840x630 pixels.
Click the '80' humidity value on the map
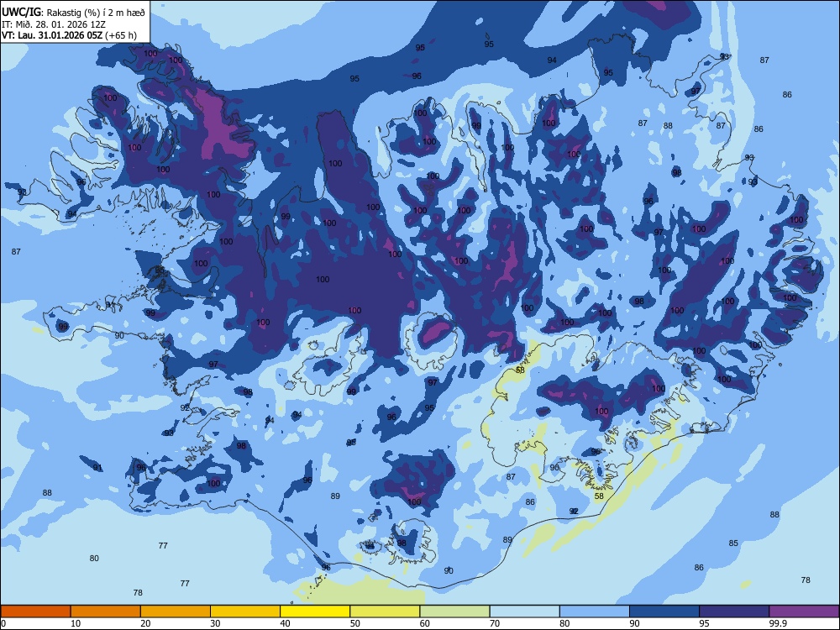(94, 559)
